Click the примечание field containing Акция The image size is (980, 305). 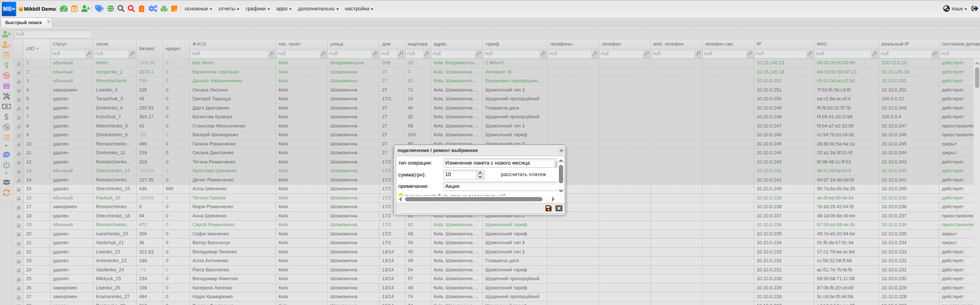coord(501,186)
